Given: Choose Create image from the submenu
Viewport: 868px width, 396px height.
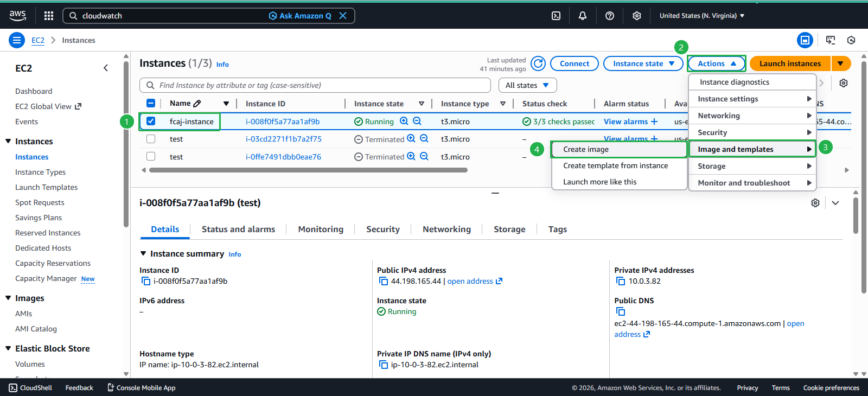Looking at the screenshot, I should pyautogui.click(x=620, y=149).
